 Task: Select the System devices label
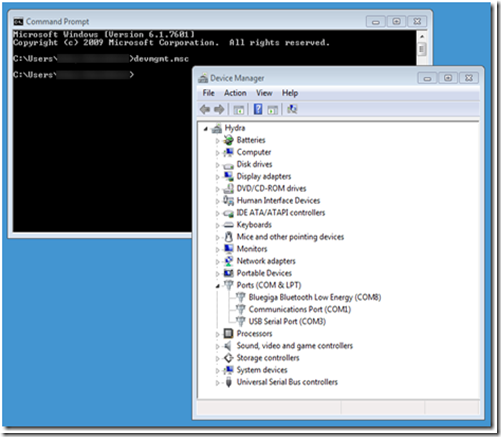pos(262,370)
